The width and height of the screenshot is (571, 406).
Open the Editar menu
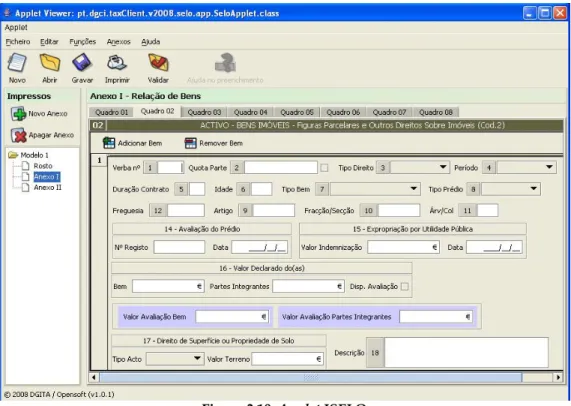click(49, 42)
